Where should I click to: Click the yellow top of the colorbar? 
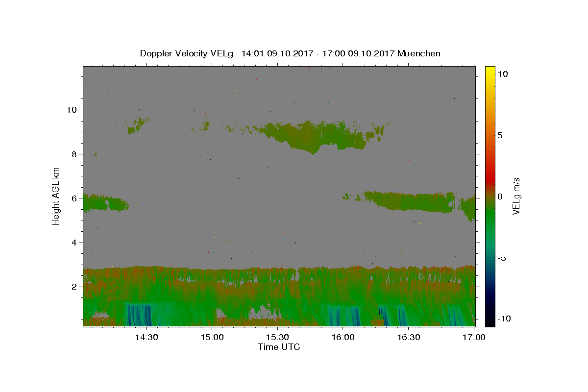(x=490, y=70)
